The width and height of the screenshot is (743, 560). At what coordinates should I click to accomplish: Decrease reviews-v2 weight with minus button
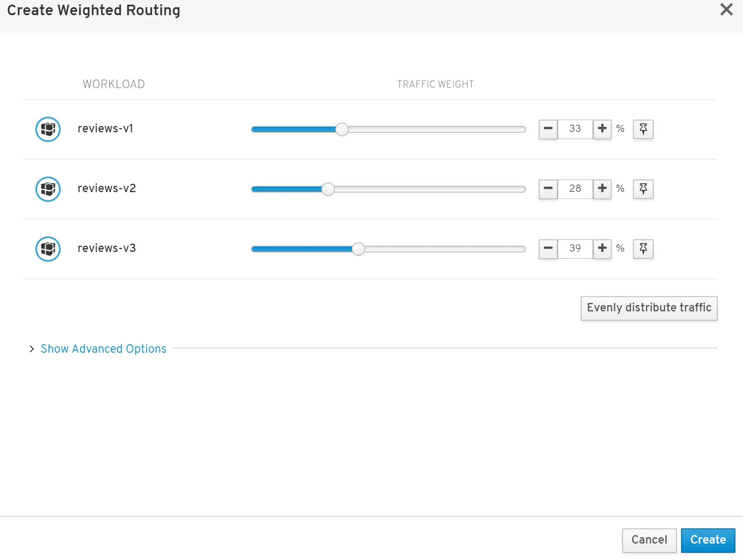pos(548,189)
